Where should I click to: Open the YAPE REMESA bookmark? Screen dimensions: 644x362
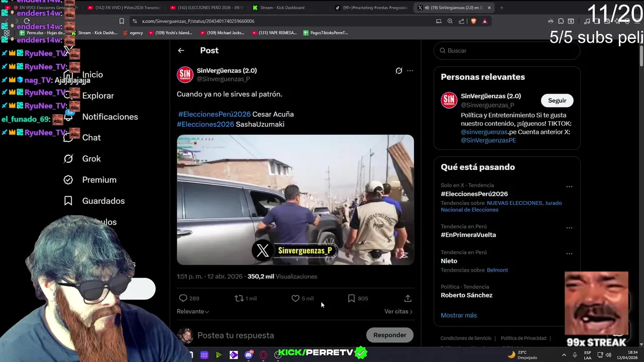point(274,33)
